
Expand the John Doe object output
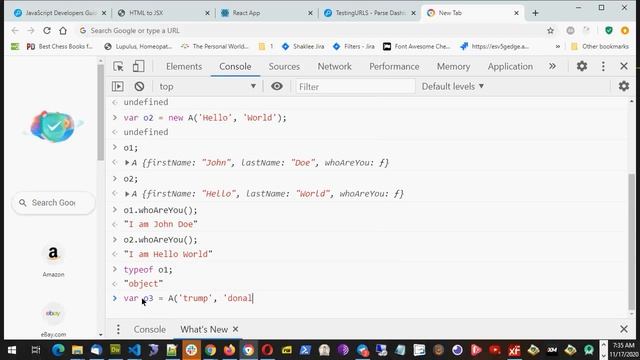point(127,162)
